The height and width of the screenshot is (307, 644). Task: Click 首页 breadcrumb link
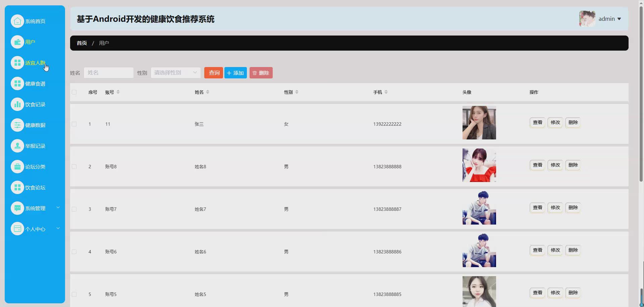pos(82,43)
